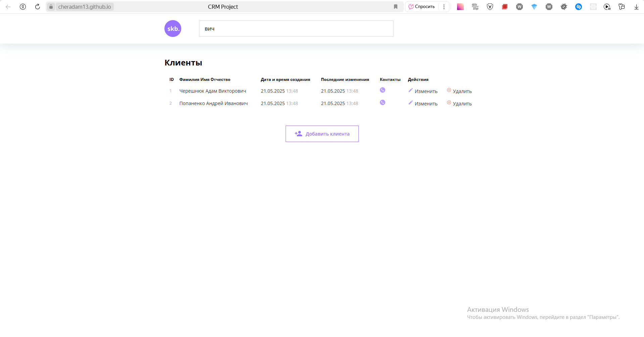The image size is (644, 337).
Task: Sort clients by ID column header
Action: click(x=171, y=80)
